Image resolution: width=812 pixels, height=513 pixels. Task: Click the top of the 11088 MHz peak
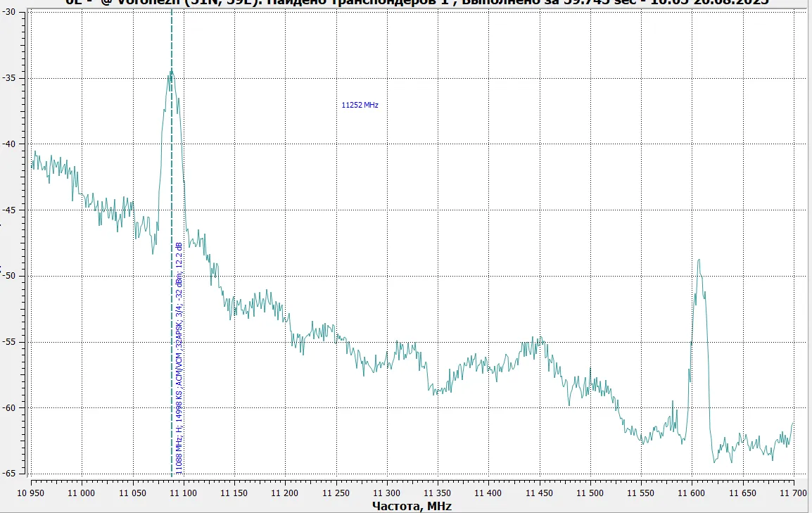[x=171, y=71]
